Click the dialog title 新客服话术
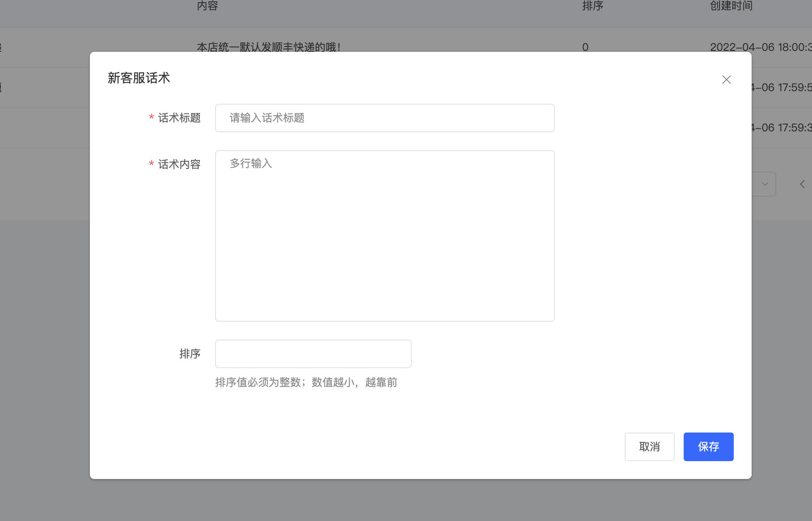The height and width of the screenshot is (521, 812). [139, 78]
